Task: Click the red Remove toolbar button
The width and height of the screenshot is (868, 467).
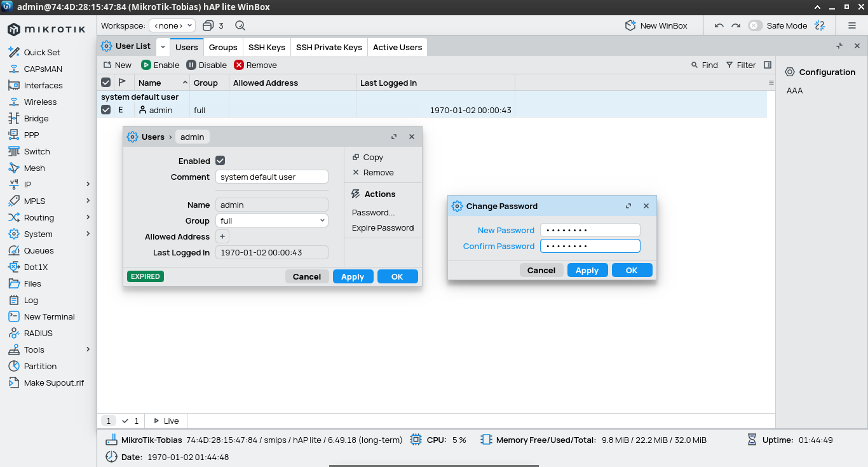Action: coord(255,65)
